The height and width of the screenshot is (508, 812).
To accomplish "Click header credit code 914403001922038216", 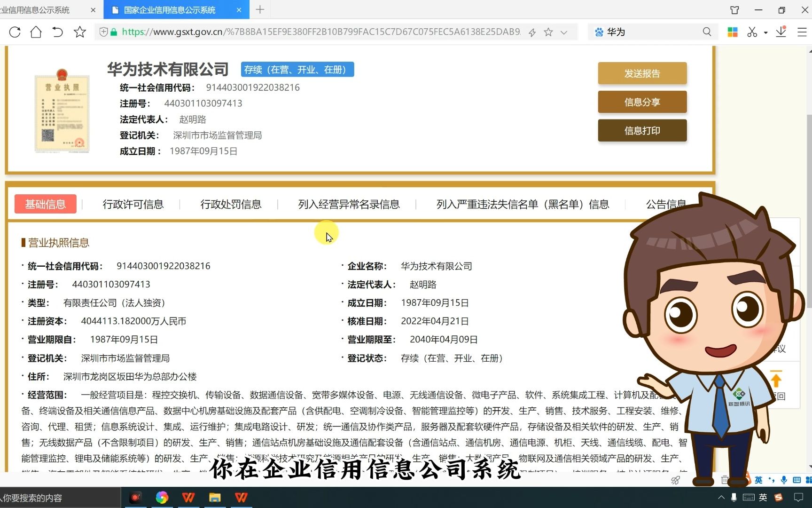I will click(253, 87).
